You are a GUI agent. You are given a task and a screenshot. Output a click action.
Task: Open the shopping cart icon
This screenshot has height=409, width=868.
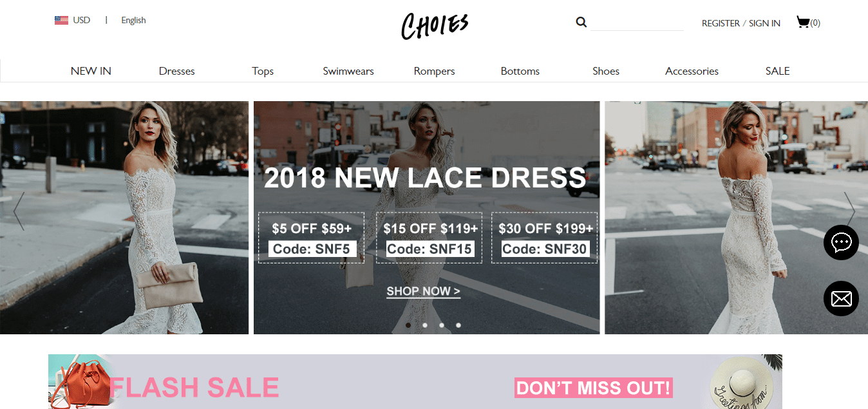(x=803, y=23)
